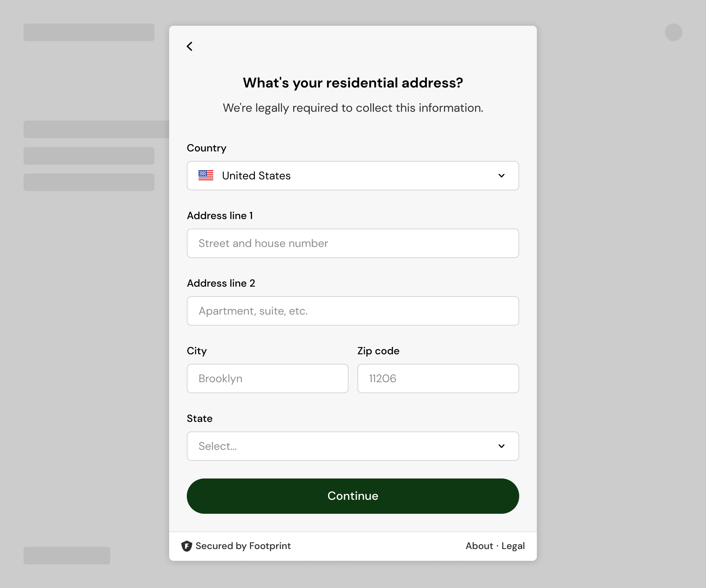Image resolution: width=706 pixels, height=588 pixels.
Task: Click the 'State' field label
Action: [200, 419]
